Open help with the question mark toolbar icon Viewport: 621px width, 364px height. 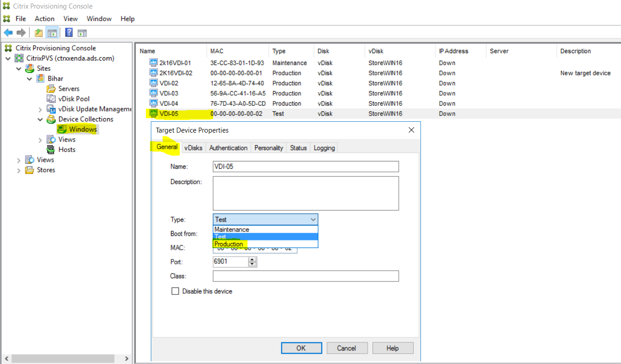69,32
